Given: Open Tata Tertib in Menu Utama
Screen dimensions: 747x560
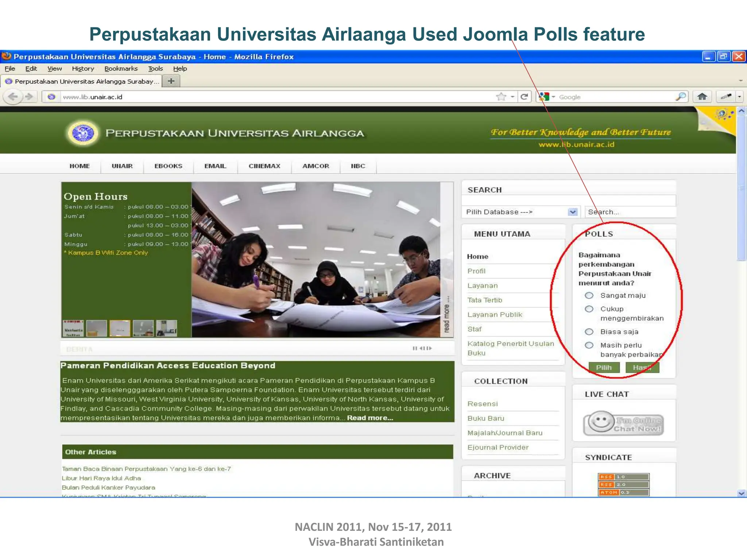Looking at the screenshot, I should tap(485, 300).
